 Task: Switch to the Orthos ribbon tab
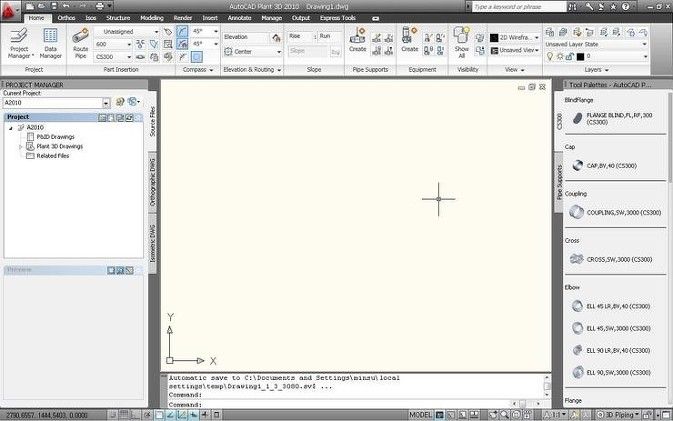pos(66,18)
